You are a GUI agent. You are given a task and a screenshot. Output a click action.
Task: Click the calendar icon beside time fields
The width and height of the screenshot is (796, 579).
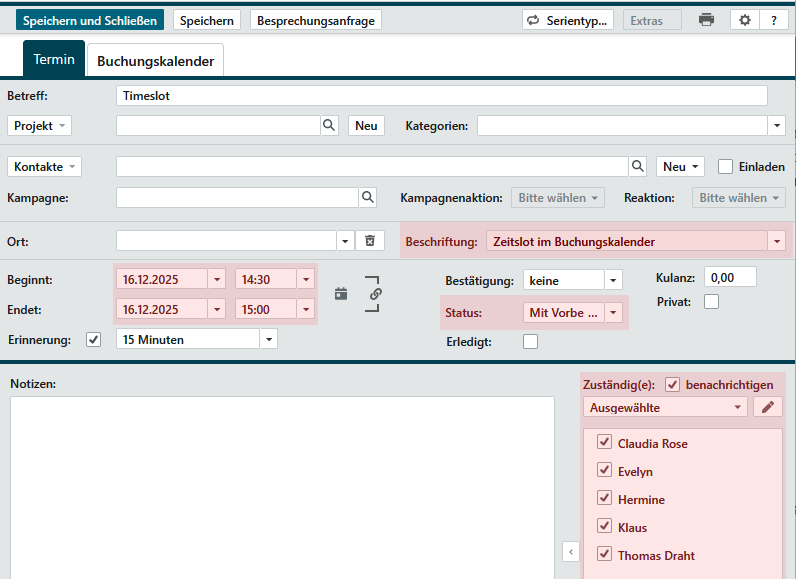click(342, 294)
